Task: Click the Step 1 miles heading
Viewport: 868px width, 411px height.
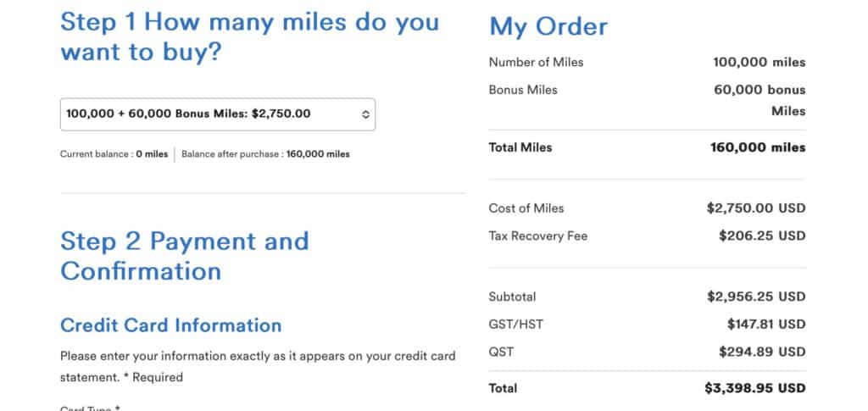Action: pyautogui.click(x=249, y=36)
